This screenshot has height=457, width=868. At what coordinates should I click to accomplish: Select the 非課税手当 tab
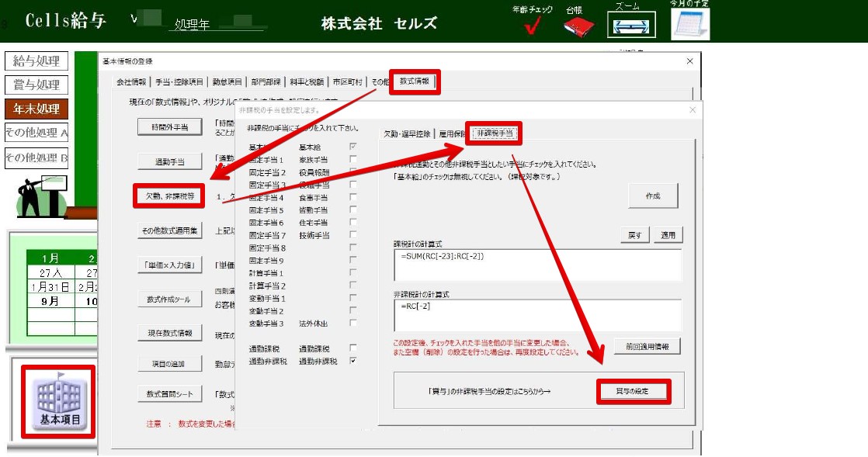pyautogui.click(x=494, y=133)
